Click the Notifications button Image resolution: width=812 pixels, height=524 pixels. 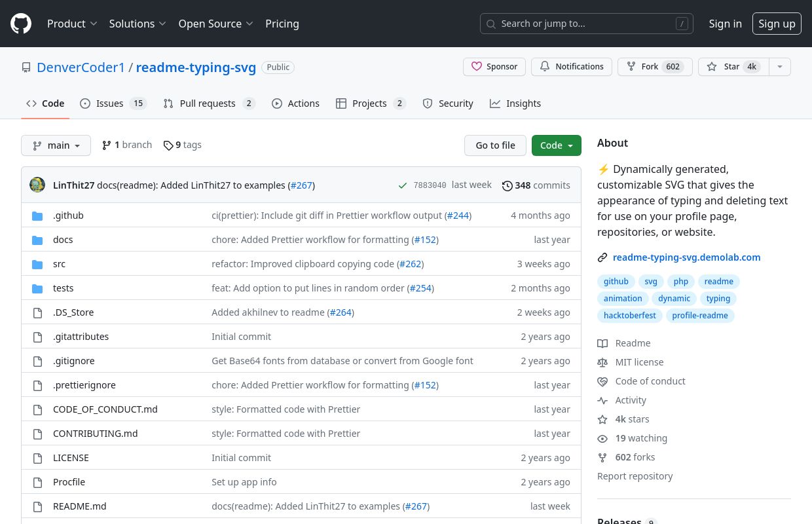[572, 67]
